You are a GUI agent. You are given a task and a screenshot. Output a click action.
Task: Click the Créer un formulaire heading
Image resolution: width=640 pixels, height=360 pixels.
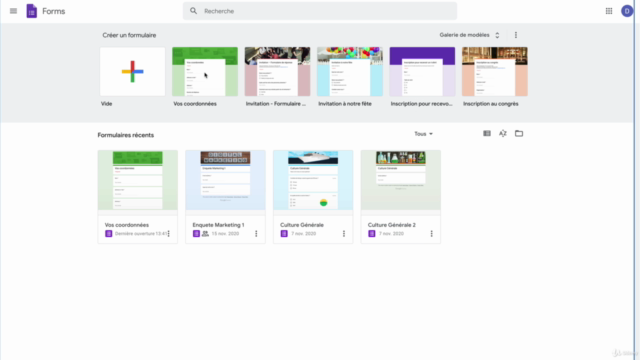(x=129, y=35)
